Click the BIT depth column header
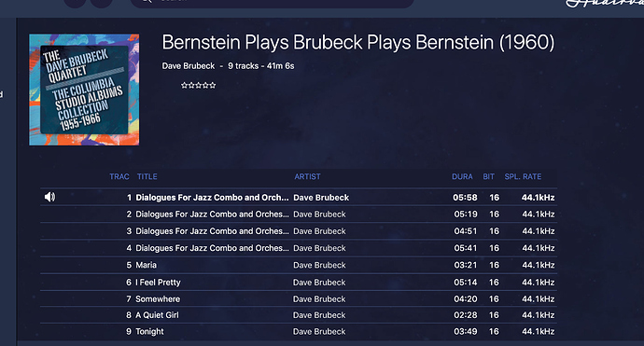This screenshot has width=644, height=346. [488, 176]
